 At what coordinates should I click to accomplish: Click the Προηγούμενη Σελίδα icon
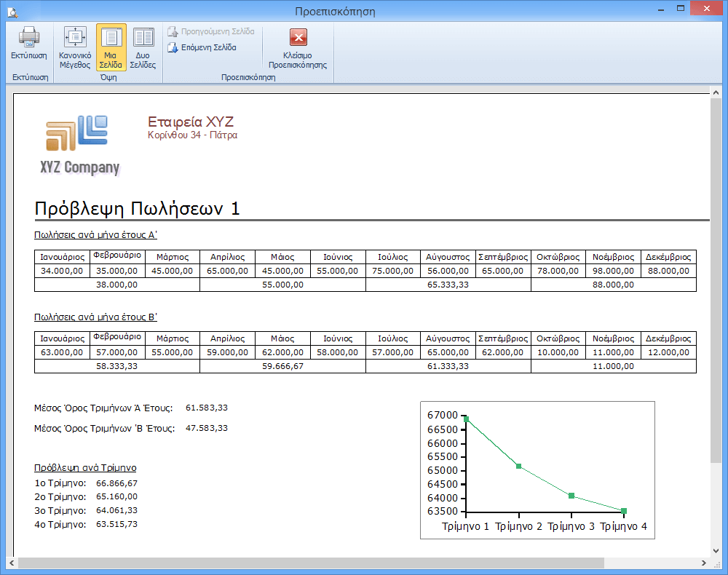[x=173, y=32]
